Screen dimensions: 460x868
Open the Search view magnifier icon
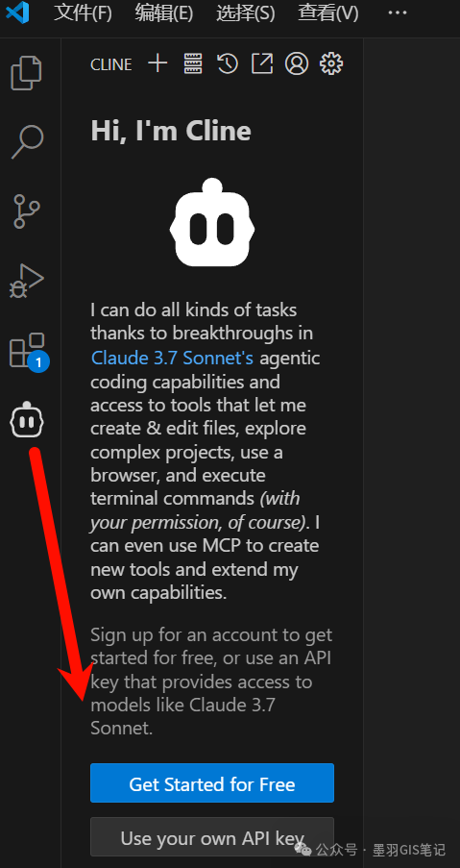(x=27, y=141)
